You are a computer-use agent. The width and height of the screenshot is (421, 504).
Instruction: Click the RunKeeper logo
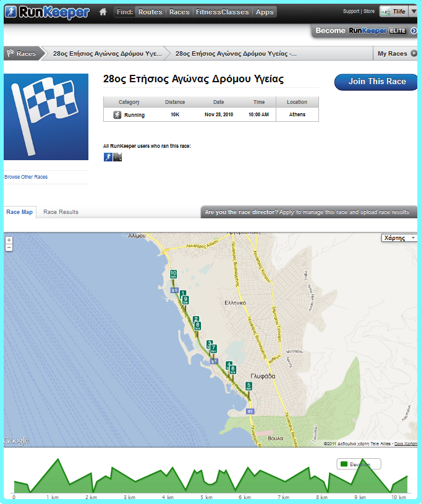pyautogui.click(x=47, y=12)
